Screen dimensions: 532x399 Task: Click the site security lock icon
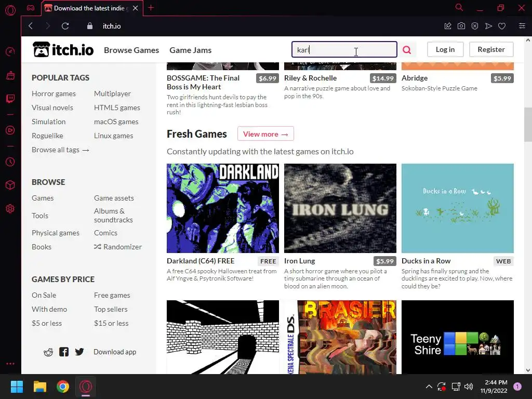(x=89, y=26)
